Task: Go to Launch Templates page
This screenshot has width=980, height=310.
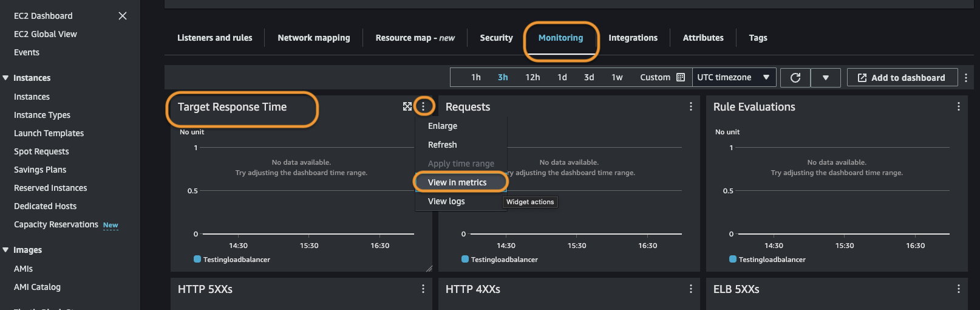Action: (x=49, y=133)
